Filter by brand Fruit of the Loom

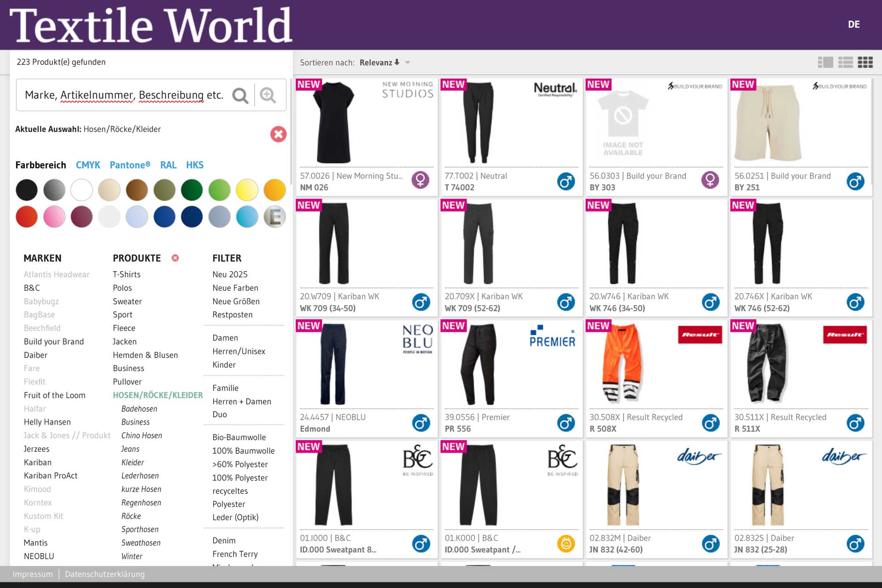tap(55, 396)
